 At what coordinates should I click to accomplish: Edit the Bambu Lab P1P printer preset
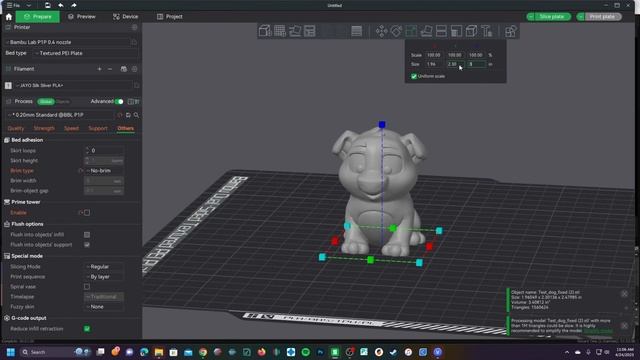(134, 42)
